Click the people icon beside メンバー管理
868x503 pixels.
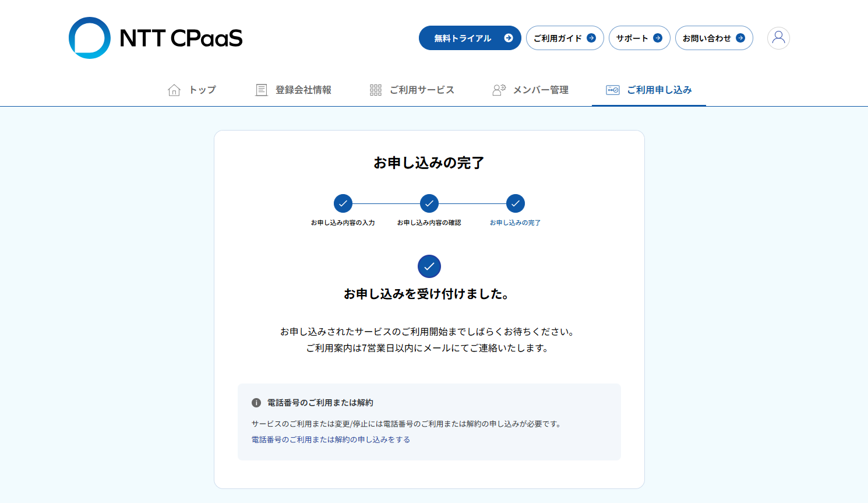point(499,90)
